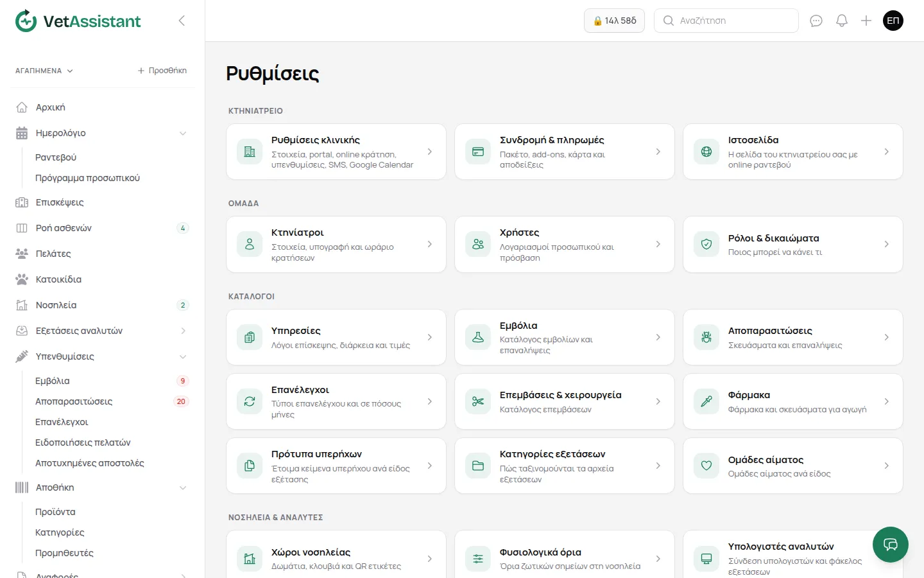
Task: Open the floating support chat button
Action: pyautogui.click(x=891, y=545)
